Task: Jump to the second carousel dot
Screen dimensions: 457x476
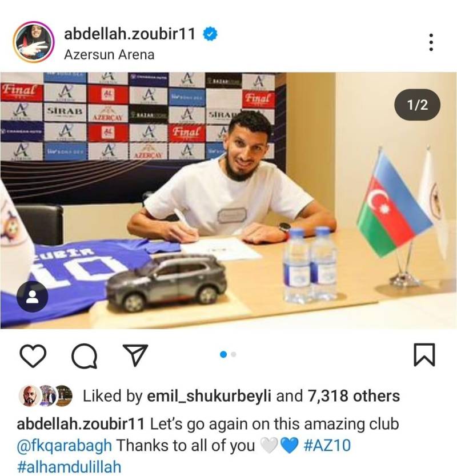Action: 233,354
